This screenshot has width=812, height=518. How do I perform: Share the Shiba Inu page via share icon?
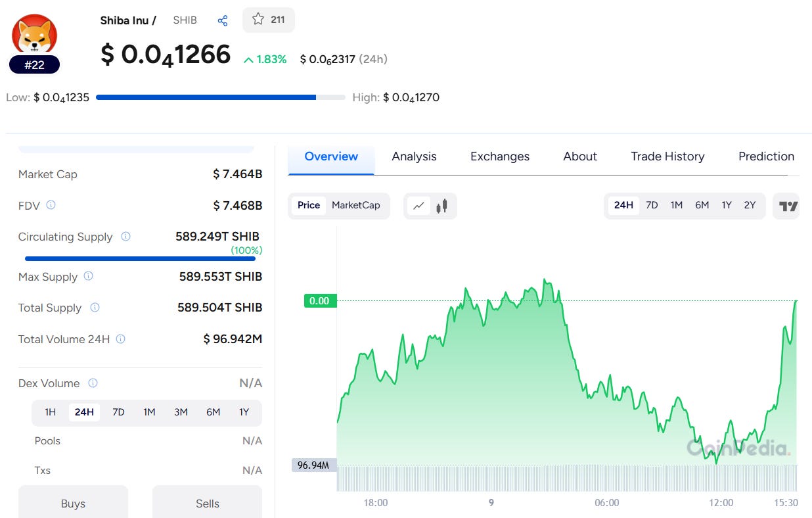(x=223, y=20)
